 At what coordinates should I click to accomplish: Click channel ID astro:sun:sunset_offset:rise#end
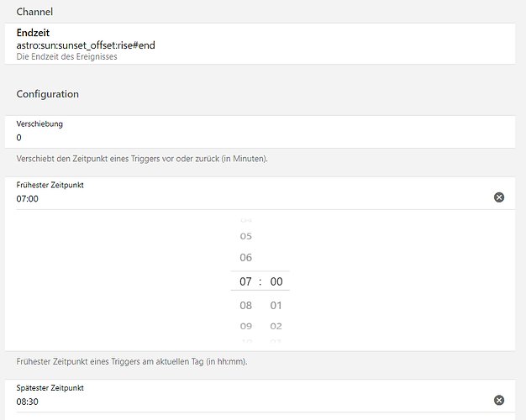86,45
